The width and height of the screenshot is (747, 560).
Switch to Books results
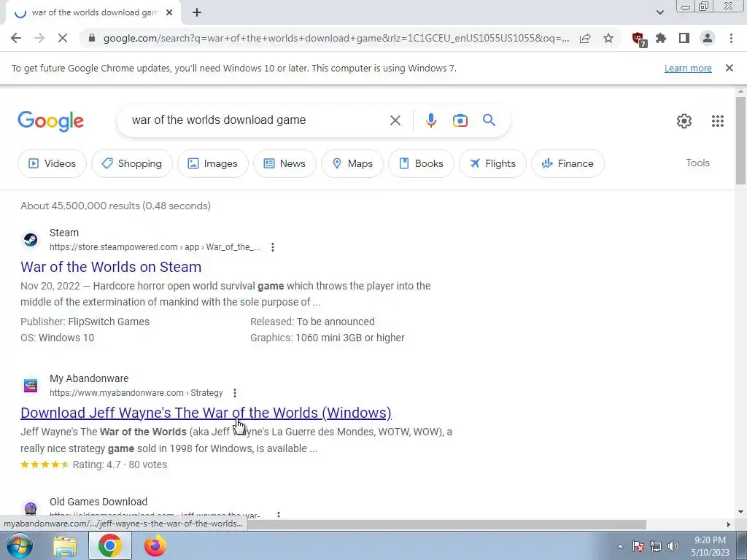click(x=421, y=163)
